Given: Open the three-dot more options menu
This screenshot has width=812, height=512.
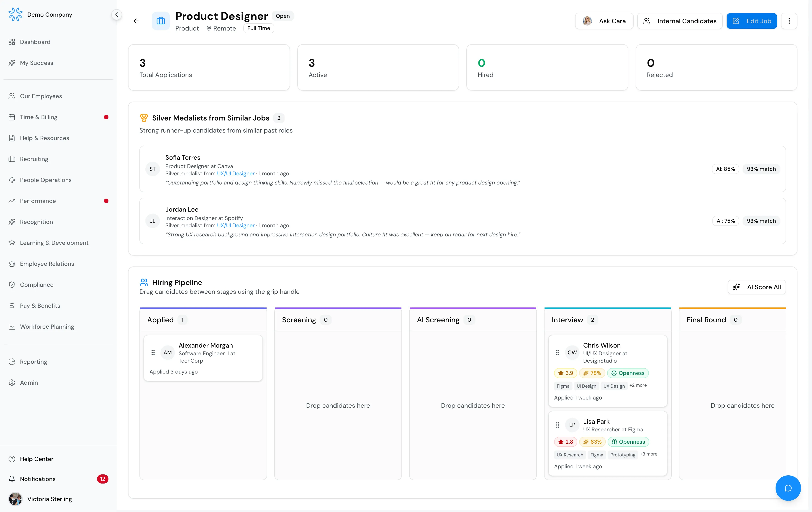Looking at the screenshot, I should [x=789, y=21].
